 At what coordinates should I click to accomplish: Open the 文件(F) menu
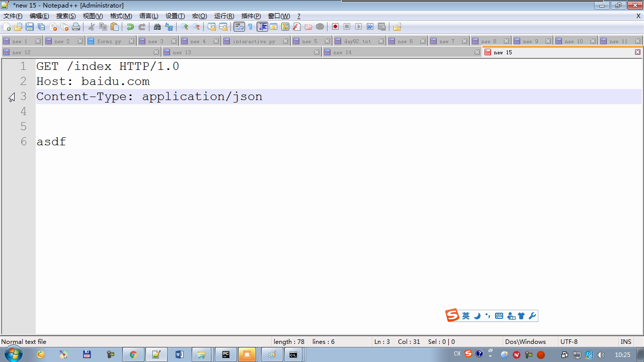pos(13,16)
